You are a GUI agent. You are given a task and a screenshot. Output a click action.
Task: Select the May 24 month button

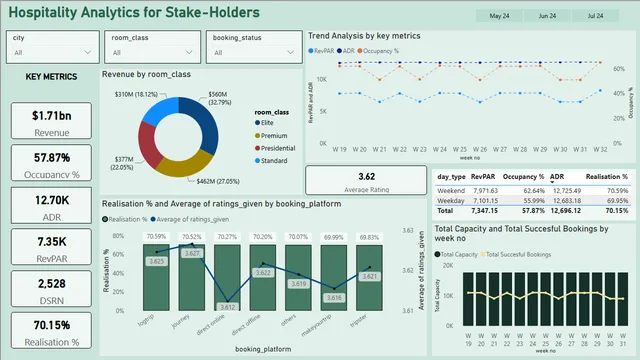point(499,16)
